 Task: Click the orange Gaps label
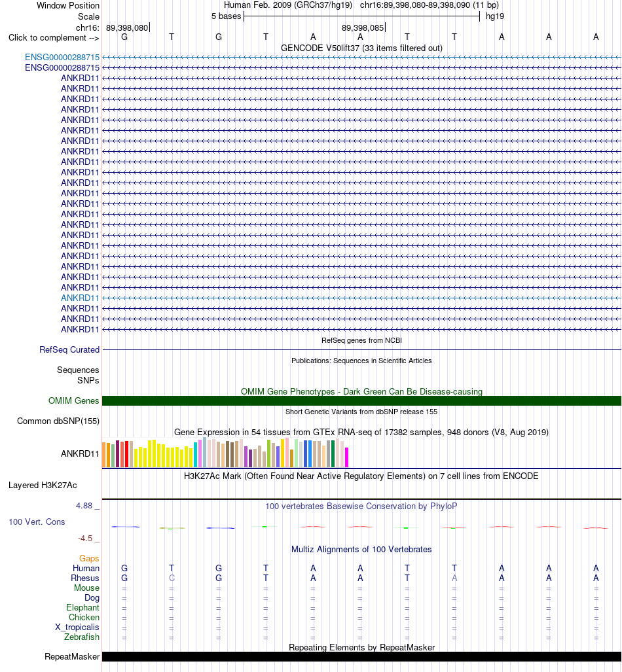pyautogui.click(x=89, y=558)
